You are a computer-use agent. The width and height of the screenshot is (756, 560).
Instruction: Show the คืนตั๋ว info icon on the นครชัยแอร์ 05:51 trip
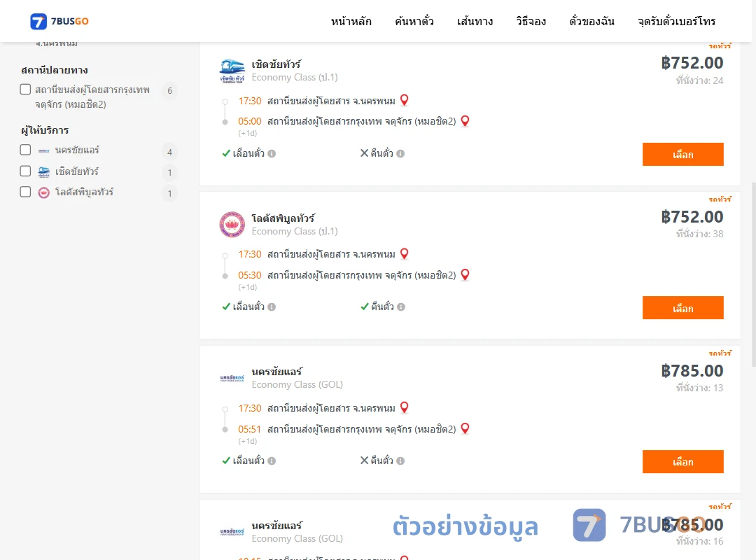(400, 461)
